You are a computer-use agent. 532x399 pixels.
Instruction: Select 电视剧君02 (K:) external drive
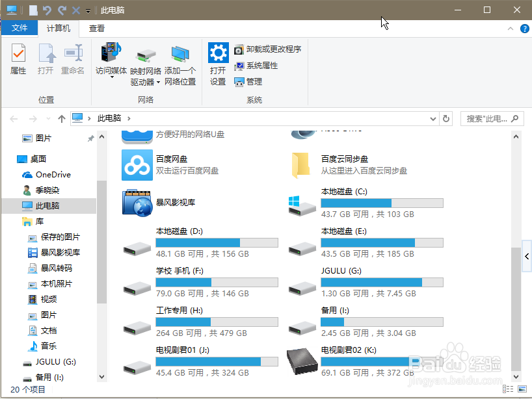point(366,361)
